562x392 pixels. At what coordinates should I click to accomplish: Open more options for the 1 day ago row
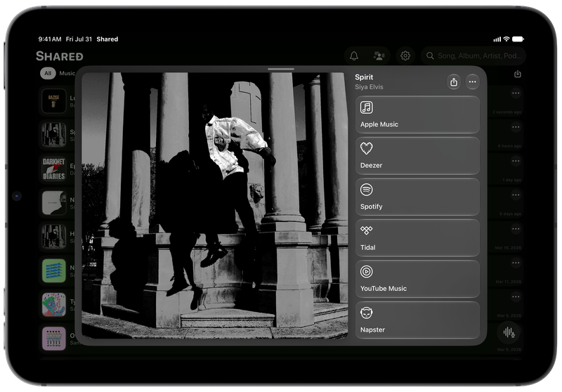(516, 161)
